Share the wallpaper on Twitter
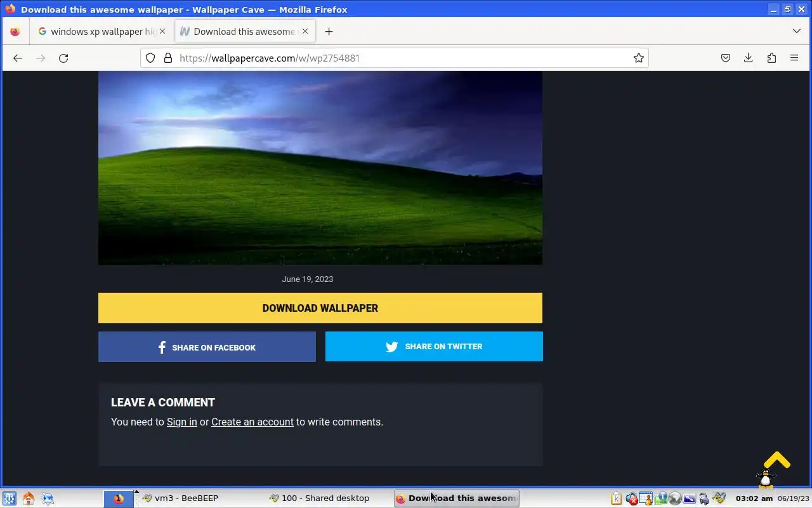This screenshot has height=508, width=812. tap(434, 347)
